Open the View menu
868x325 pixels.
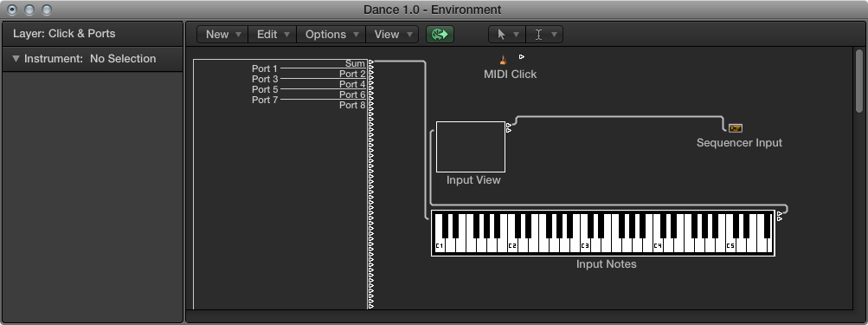(x=392, y=35)
